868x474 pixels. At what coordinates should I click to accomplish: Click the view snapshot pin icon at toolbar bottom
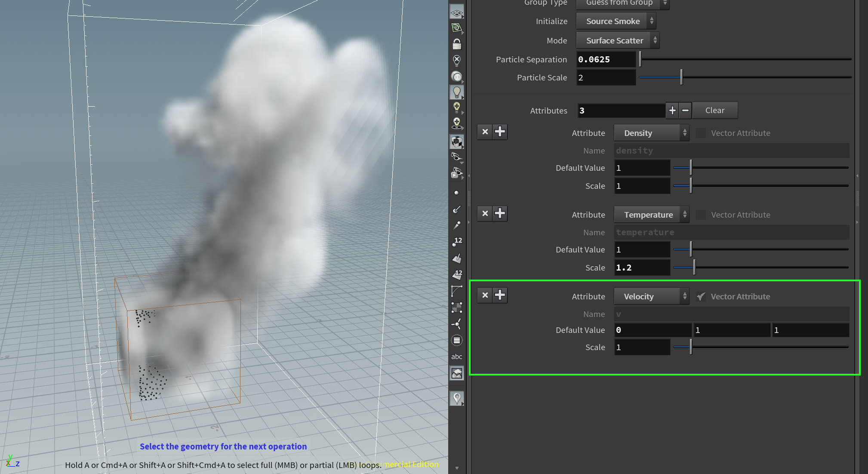(456, 398)
